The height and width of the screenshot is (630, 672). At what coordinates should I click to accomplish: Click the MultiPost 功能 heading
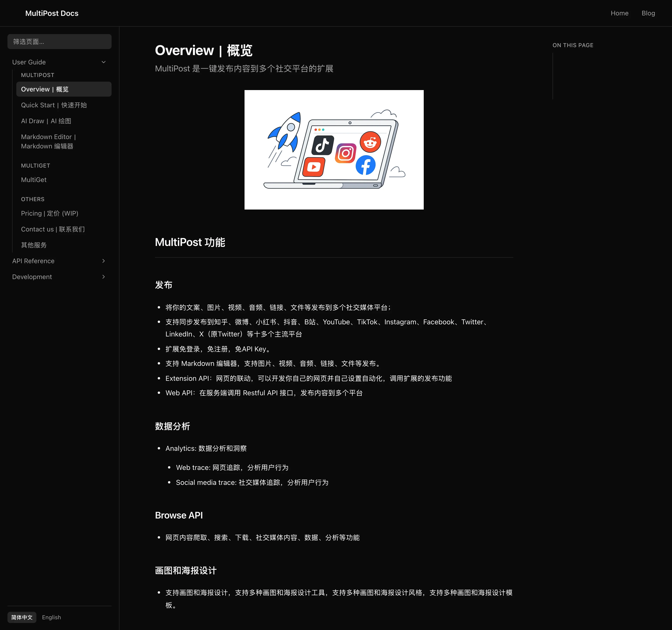point(190,242)
